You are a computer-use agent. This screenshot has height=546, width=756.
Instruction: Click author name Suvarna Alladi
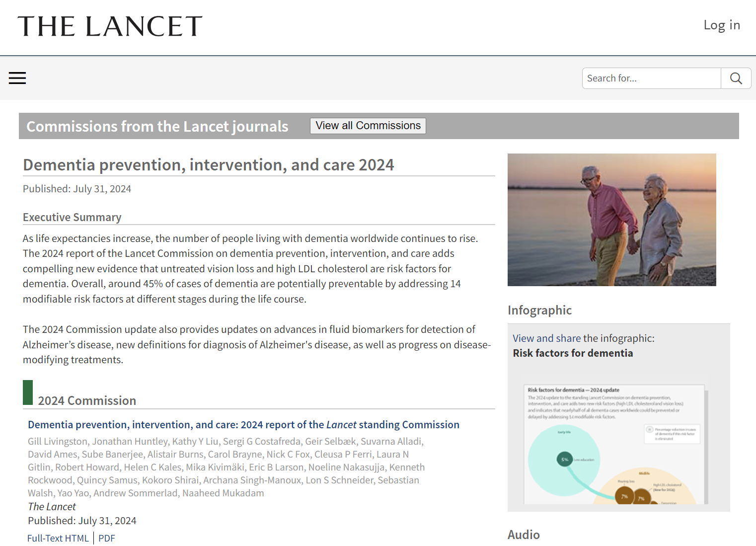coord(391,441)
